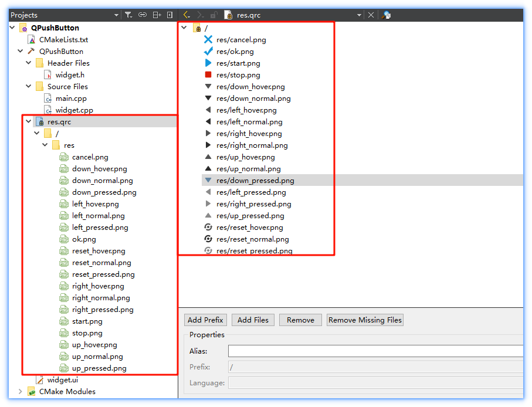
Task: Click the Add Prefix button
Action: pyautogui.click(x=205, y=320)
